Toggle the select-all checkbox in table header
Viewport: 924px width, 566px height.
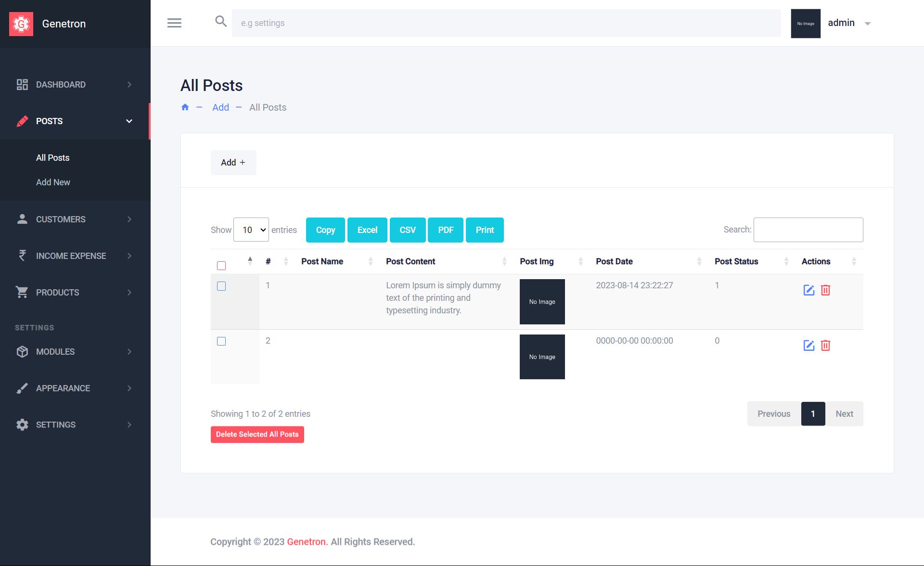(x=221, y=266)
